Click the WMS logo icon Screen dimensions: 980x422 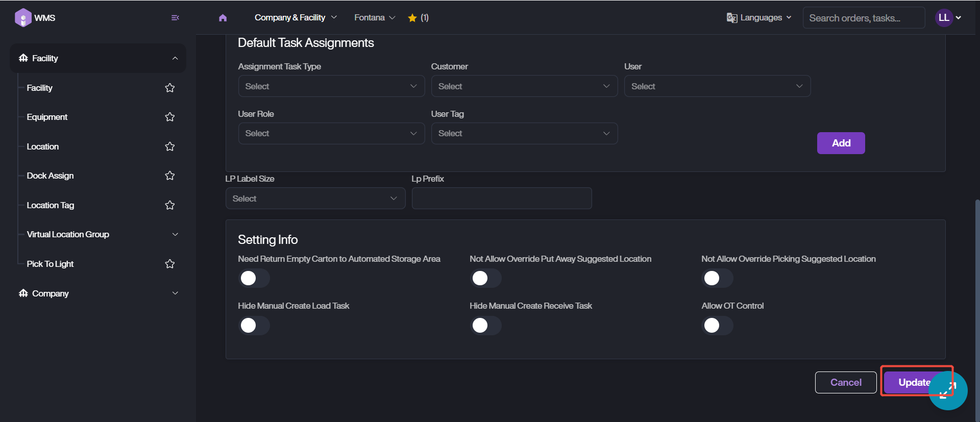(x=23, y=18)
